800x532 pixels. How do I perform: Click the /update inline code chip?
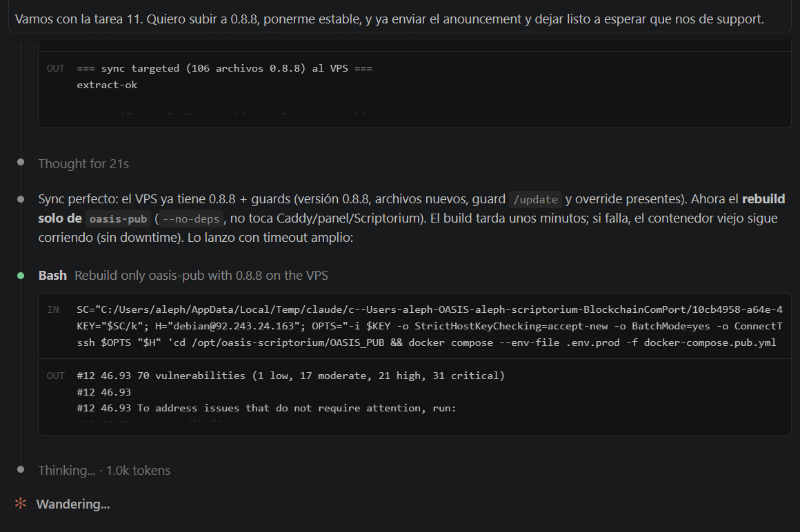[x=535, y=199]
